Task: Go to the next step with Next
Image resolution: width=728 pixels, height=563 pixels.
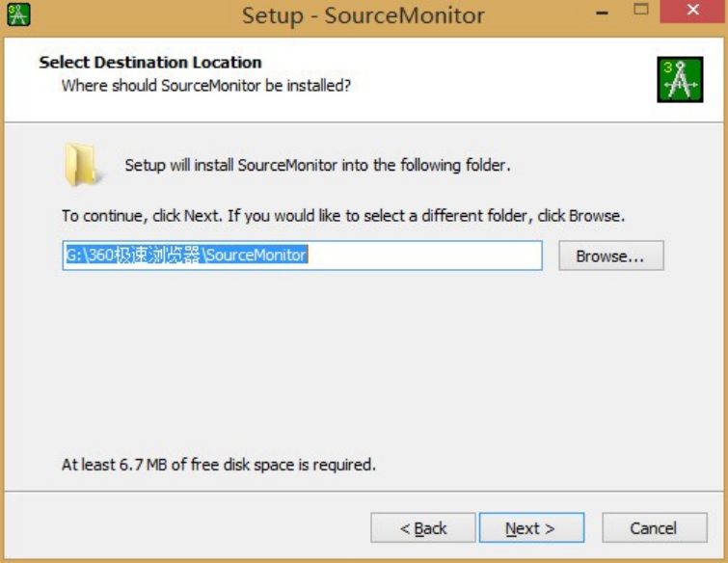Action: point(530,528)
